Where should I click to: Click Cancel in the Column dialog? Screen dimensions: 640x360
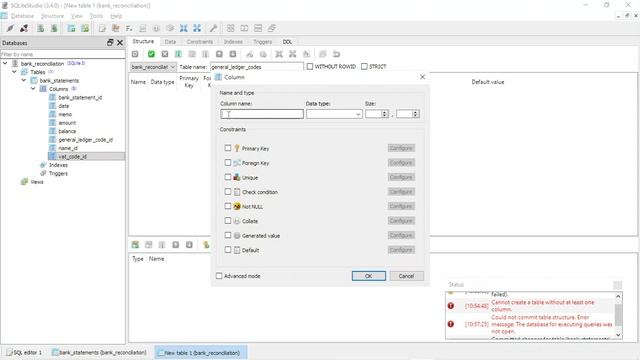(407, 276)
